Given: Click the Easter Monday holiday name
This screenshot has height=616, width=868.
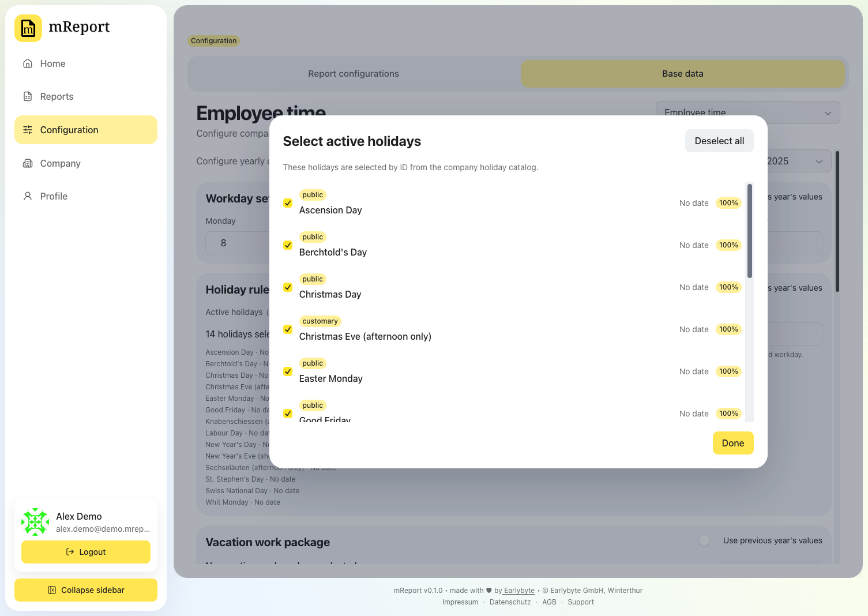Looking at the screenshot, I should point(331,379).
